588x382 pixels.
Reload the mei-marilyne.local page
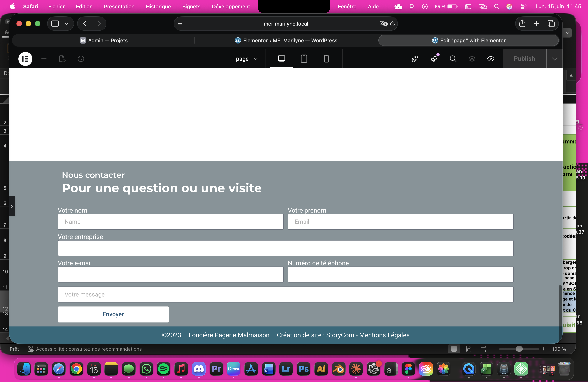[x=392, y=24]
